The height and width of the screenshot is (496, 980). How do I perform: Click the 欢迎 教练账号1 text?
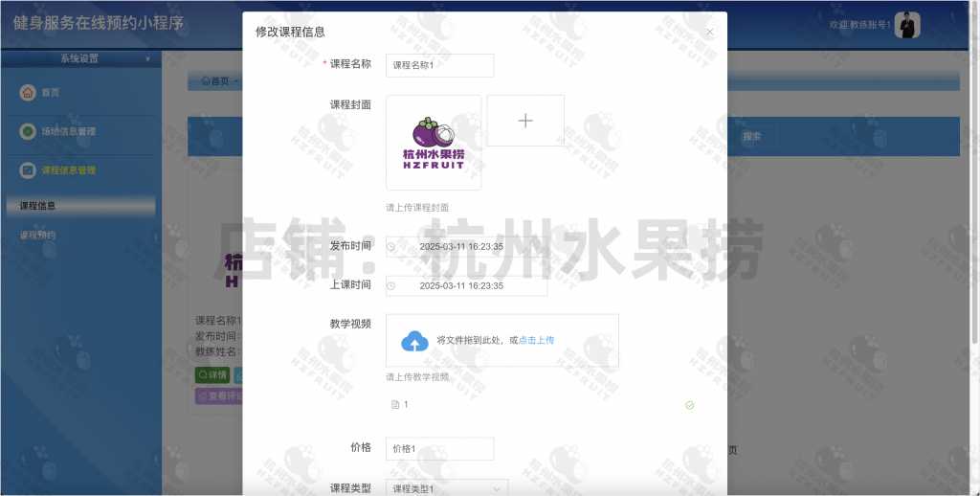(859, 25)
